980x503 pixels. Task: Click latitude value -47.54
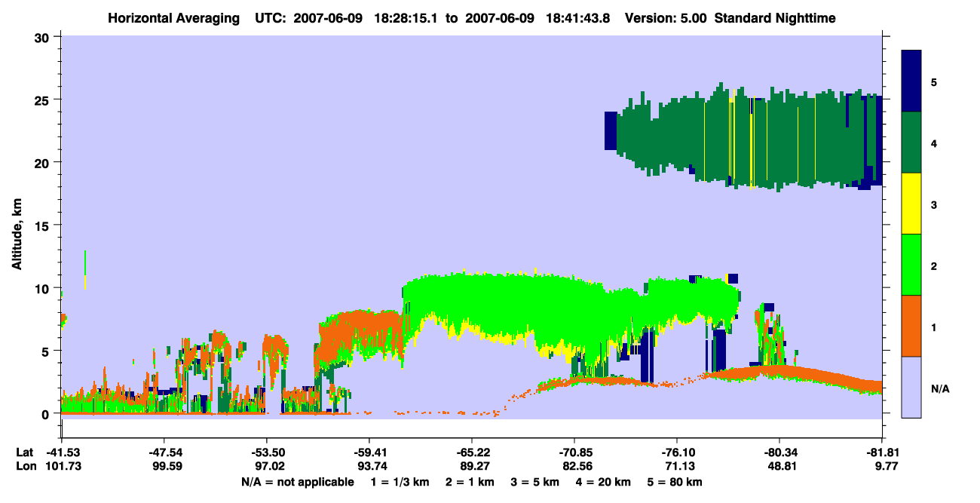point(164,452)
